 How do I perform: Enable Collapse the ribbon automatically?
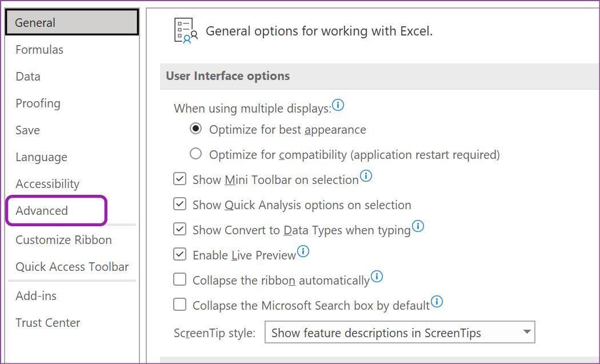(180, 279)
